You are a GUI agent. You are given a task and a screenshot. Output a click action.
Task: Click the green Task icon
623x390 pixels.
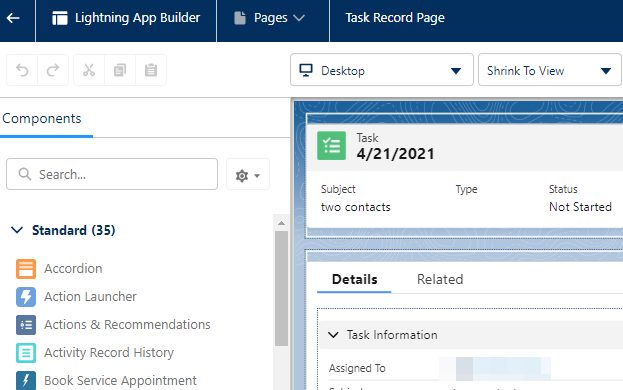point(331,146)
